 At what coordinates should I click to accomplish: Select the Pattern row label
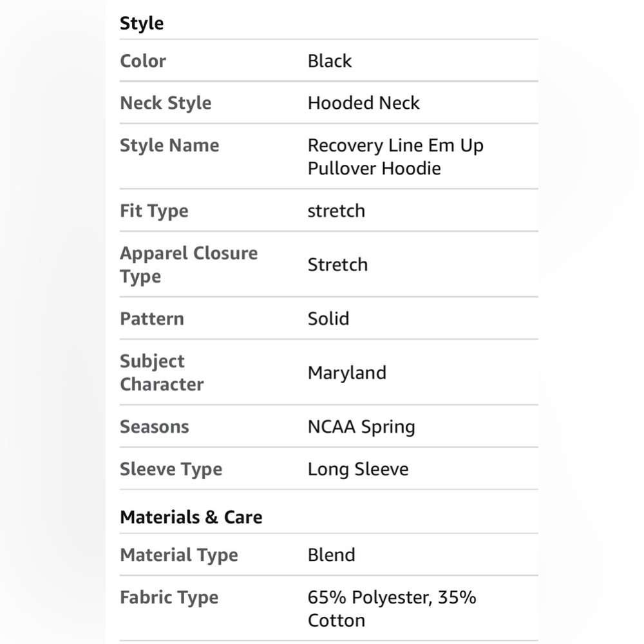tap(152, 319)
